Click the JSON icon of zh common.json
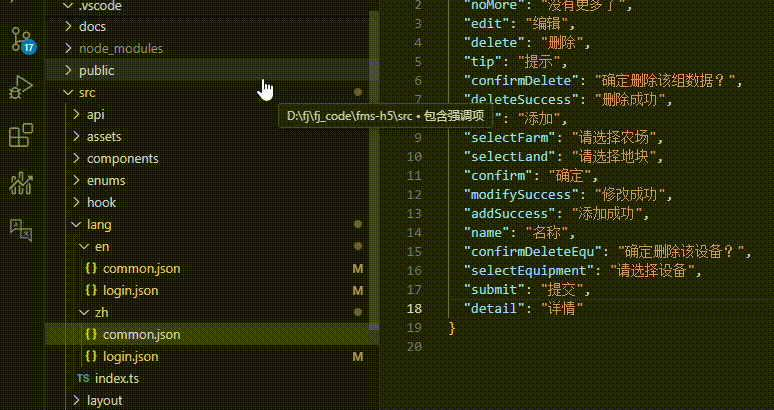The width and height of the screenshot is (774, 410). tap(91, 334)
